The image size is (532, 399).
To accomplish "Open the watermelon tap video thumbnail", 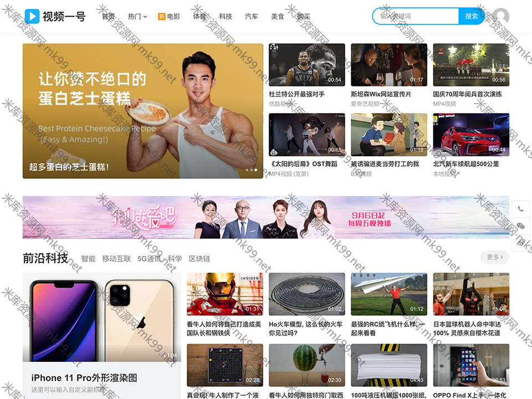I will point(306,365).
